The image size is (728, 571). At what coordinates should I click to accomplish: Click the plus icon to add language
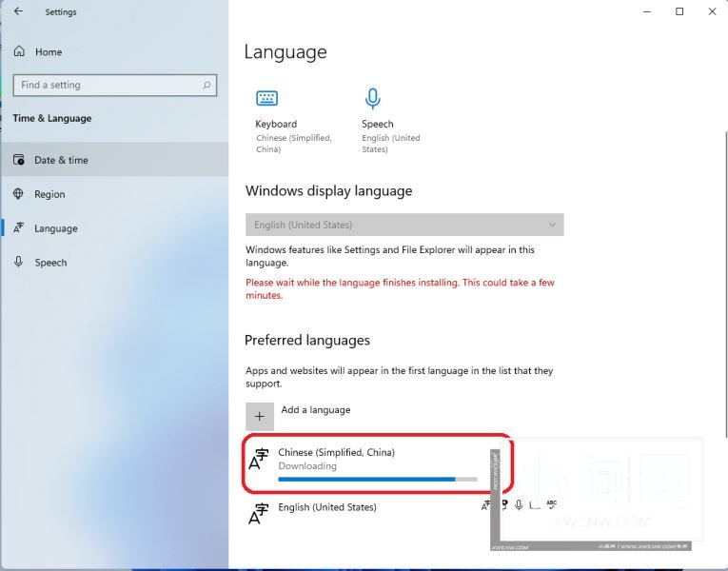(x=260, y=417)
